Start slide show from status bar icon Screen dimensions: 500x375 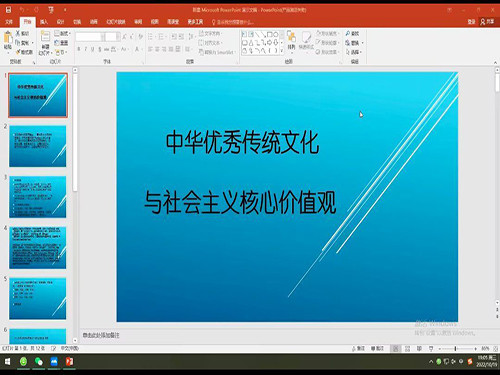pos(431,349)
